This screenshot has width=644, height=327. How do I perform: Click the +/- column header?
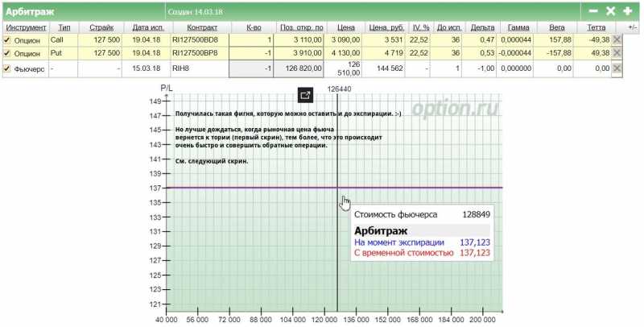633,27
